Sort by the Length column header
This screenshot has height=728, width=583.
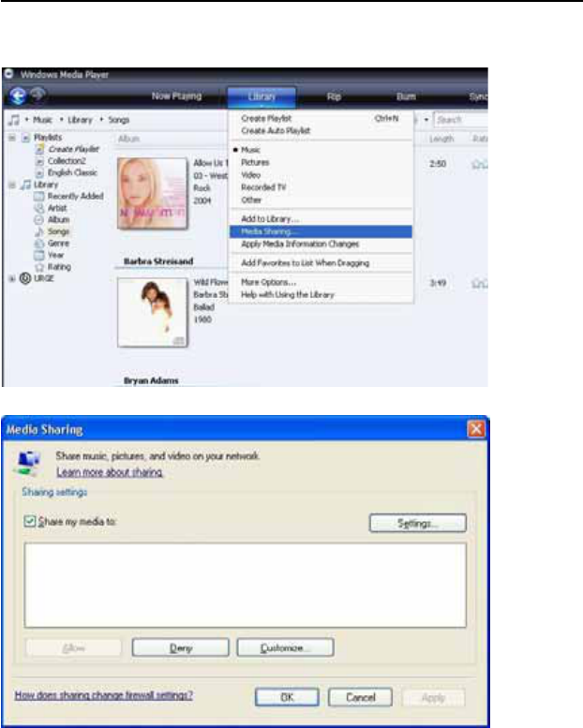(441, 139)
